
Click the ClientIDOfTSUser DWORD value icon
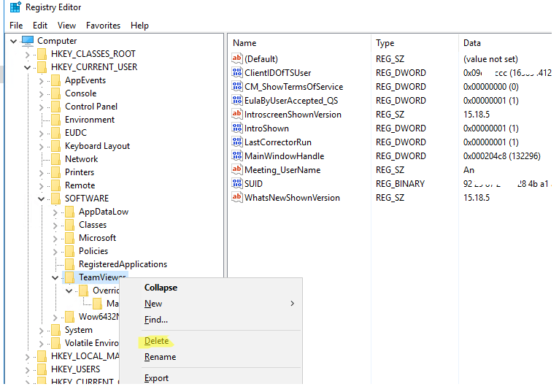(x=236, y=73)
